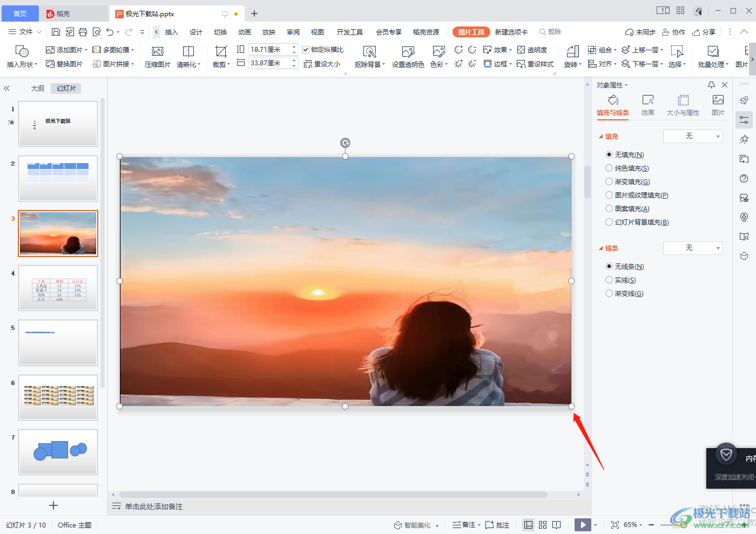Switch to Outline (大纲) pane tab
The width and height of the screenshot is (756, 534).
click(x=37, y=88)
